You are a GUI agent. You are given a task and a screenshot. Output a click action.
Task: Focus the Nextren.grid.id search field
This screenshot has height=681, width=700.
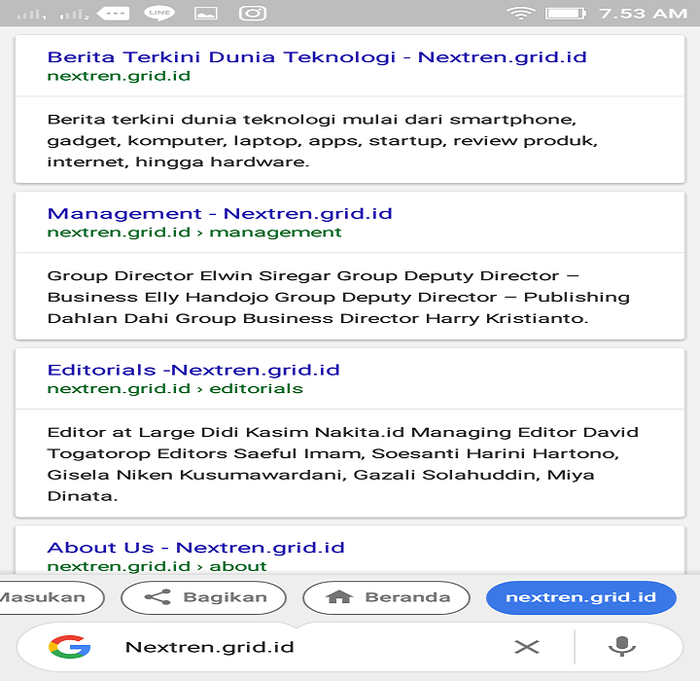pyautogui.click(x=308, y=647)
